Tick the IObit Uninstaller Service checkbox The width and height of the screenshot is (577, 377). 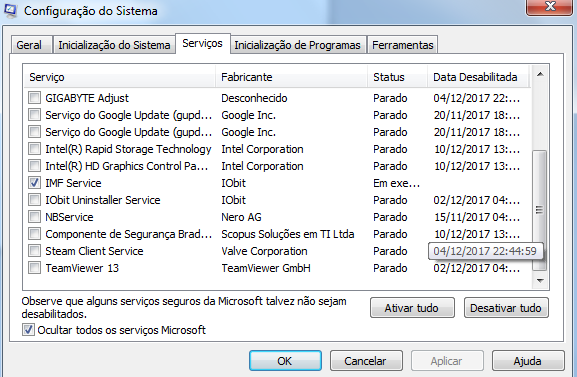coord(35,200)
